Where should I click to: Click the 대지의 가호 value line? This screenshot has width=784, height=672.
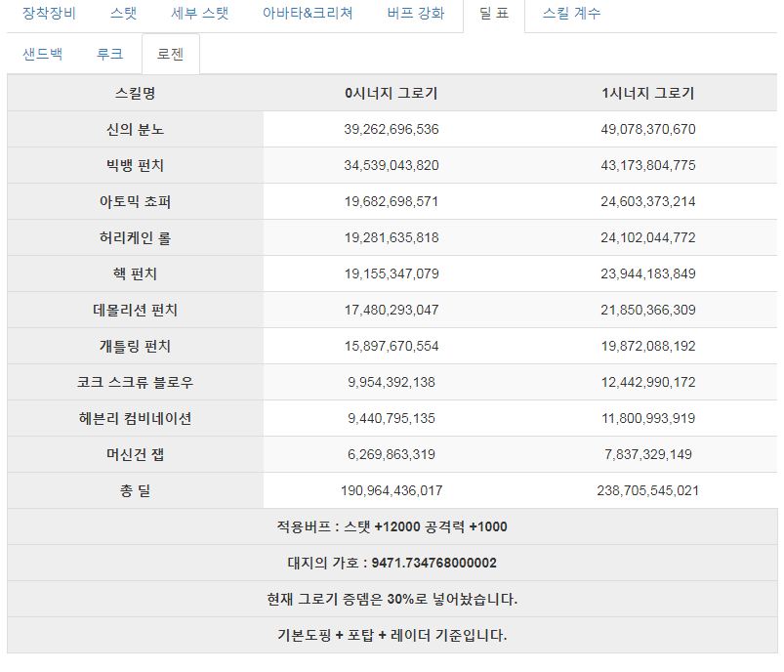392,563
